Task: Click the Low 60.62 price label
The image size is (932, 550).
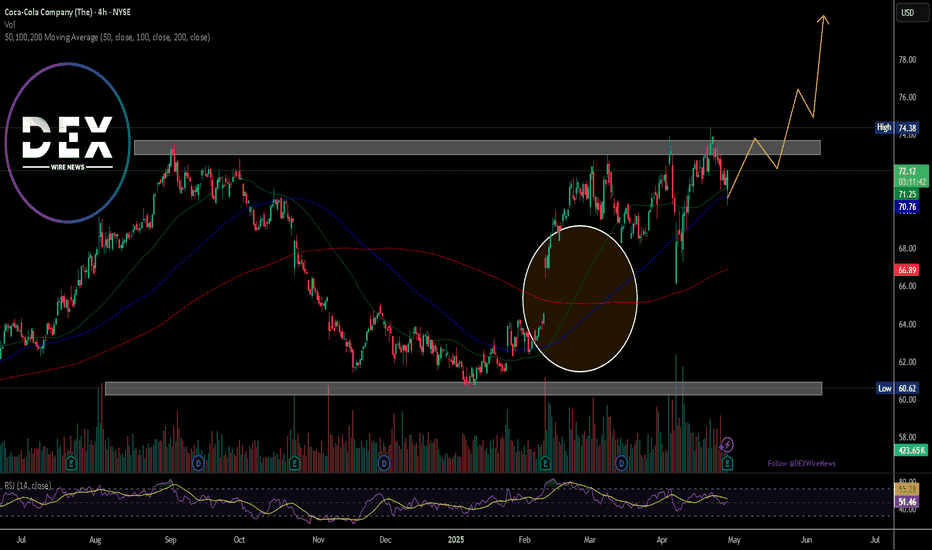Action: [898, 388]
